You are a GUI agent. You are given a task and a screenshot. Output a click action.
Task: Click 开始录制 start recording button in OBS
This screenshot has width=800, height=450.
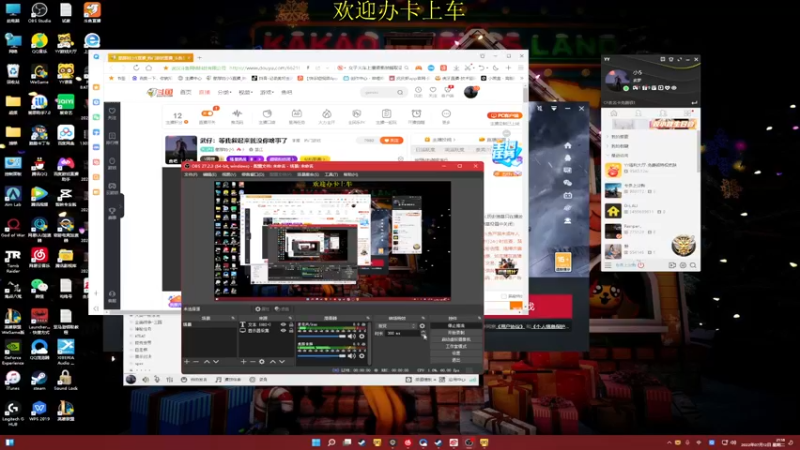click(456, 332)
